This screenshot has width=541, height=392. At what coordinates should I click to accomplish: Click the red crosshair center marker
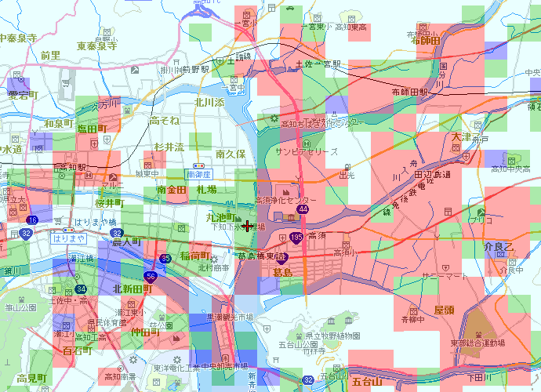coord(248,227)
